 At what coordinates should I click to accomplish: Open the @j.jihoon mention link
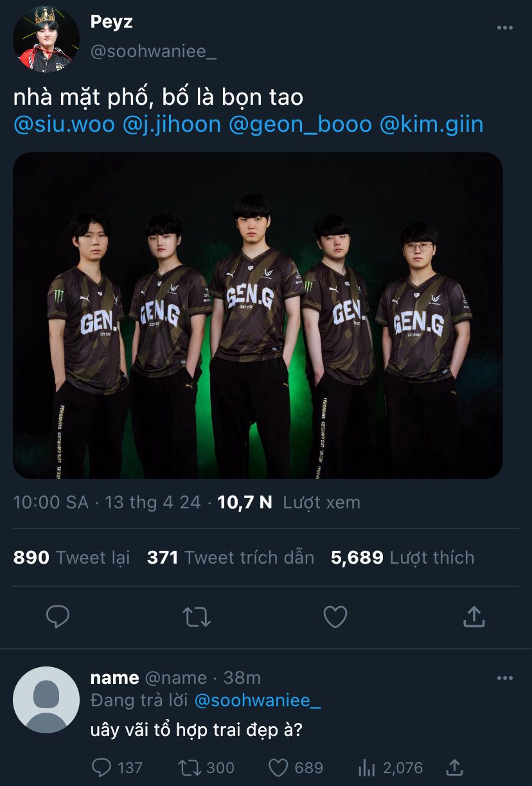point(172,124)
